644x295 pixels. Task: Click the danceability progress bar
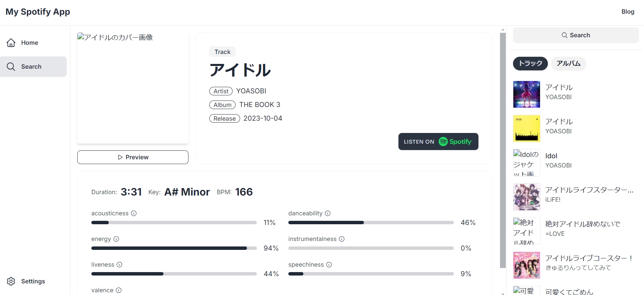pyautogui.click(x=371, y=223)
